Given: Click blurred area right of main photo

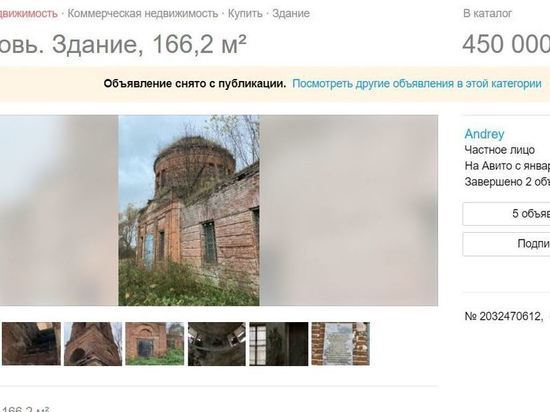Looking at the screenshot, I should pos(349,210).
